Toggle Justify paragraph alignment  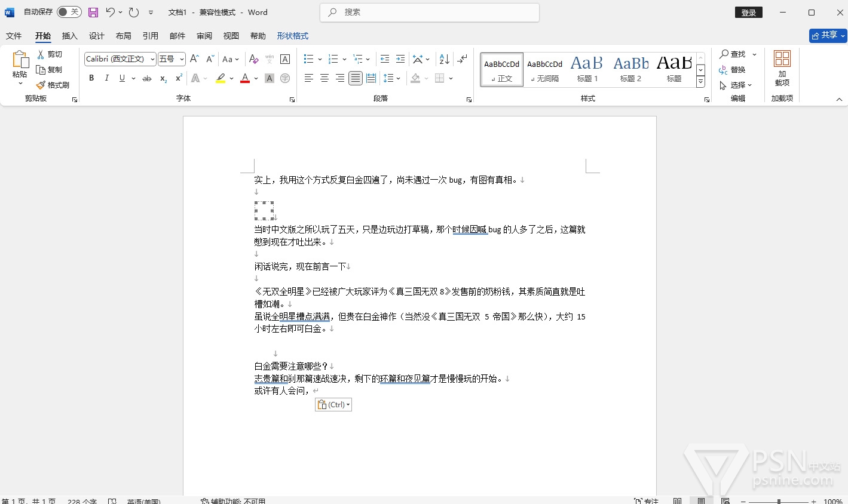[x=356, y=78]
